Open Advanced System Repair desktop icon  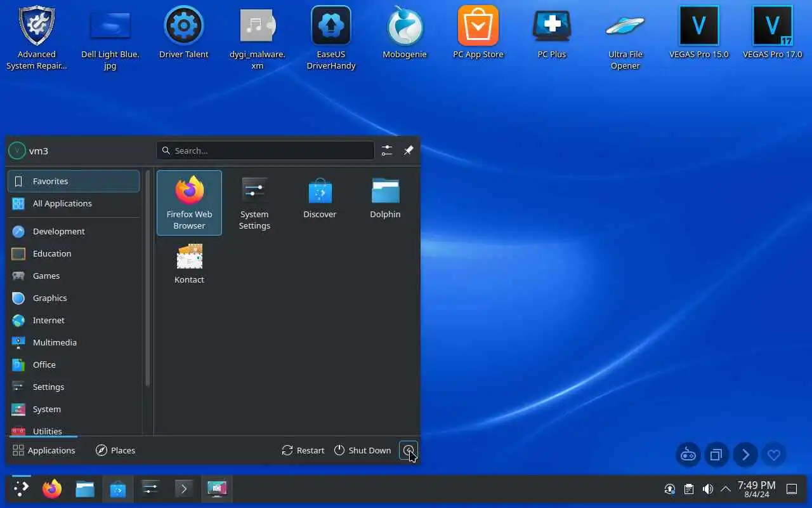click(x=37, y=37)
